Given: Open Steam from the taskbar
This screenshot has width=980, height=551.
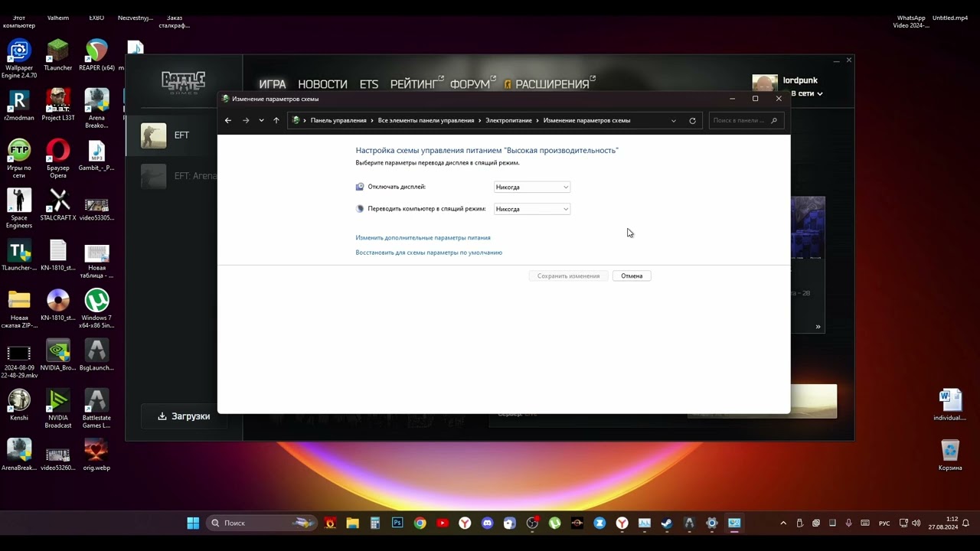Looking at the screenshot, I should (x=667, y=523).
